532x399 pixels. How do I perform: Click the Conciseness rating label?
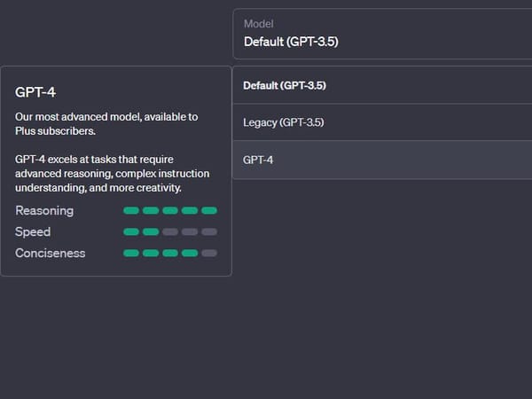51,254
